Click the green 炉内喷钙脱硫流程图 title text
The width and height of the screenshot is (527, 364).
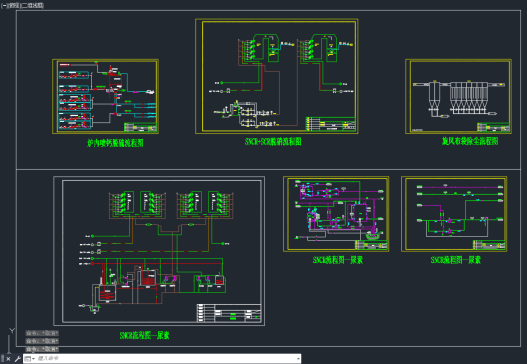115,143
